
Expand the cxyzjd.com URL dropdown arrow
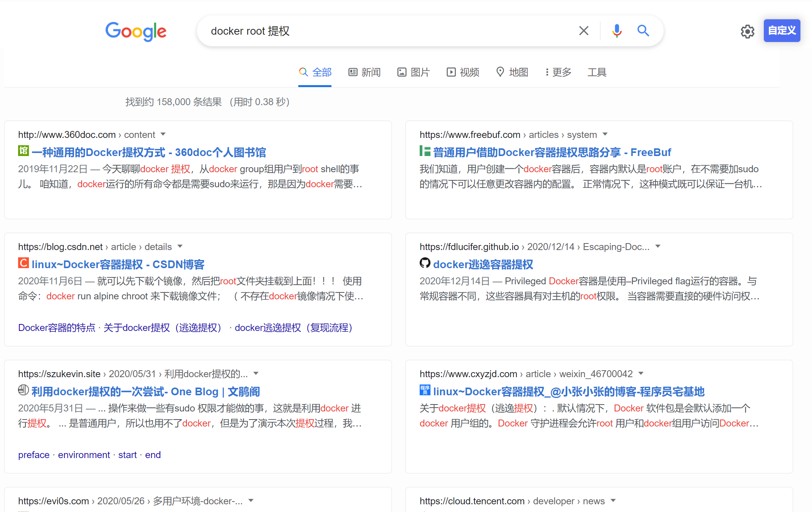pos(641,374)
